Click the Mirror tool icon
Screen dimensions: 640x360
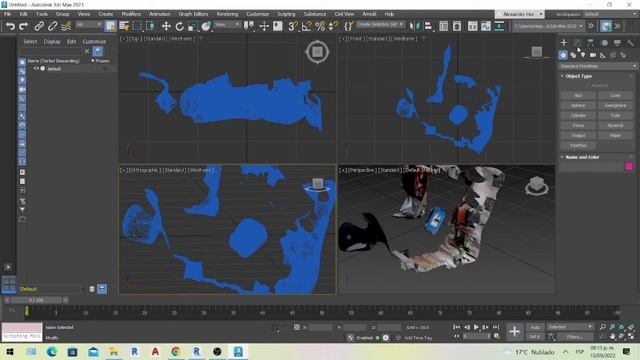click(x=414, y=27)
